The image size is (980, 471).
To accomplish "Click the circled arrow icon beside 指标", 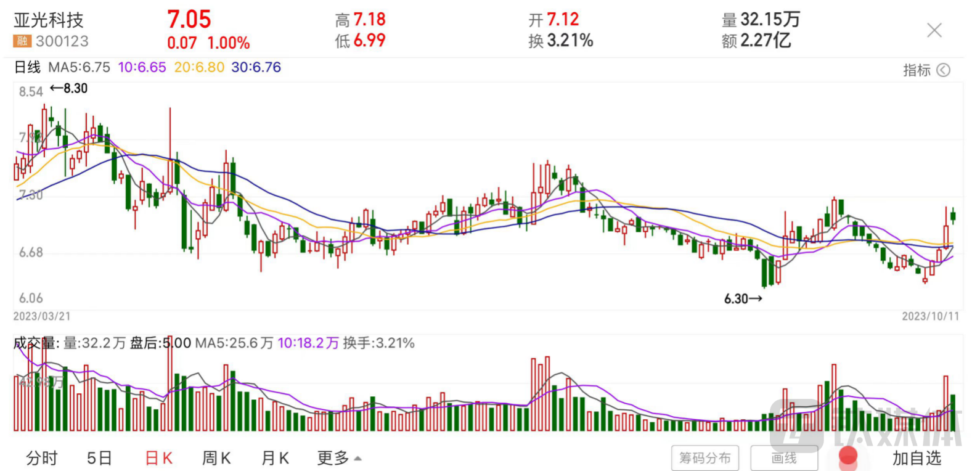I will [943, 70].
